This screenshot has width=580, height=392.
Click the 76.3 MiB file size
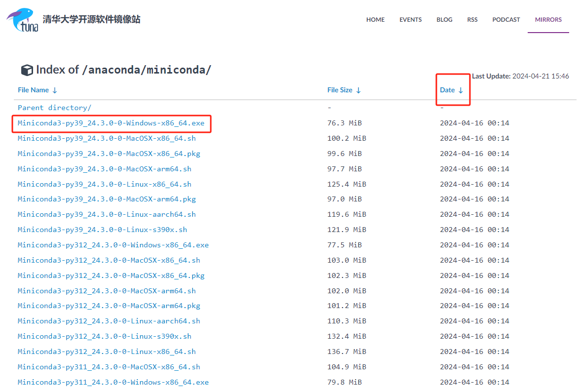pyautogui.click(x=345, y=123)
